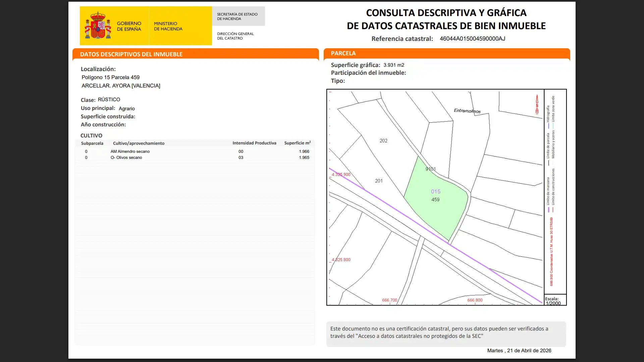Screen dimensions: 644x362
Task: Click the CULTIVO section label
Action: pos(91,136)
